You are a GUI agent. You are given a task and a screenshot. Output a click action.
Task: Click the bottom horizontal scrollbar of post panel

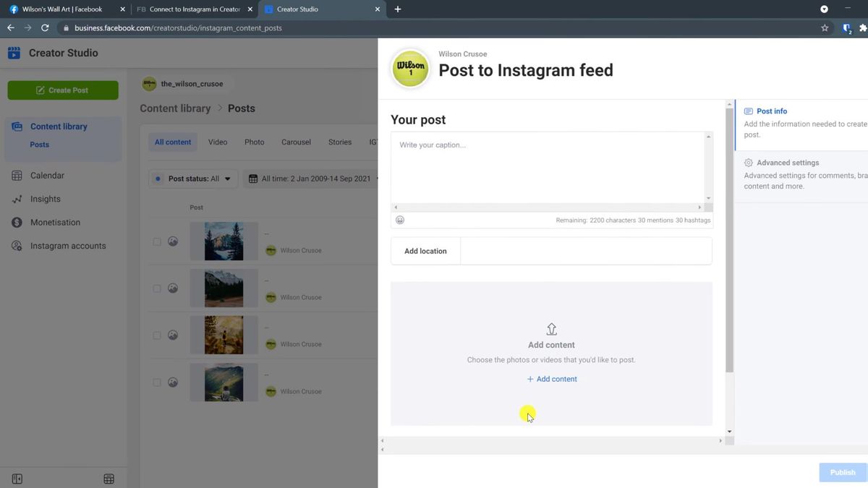[550, 440]
